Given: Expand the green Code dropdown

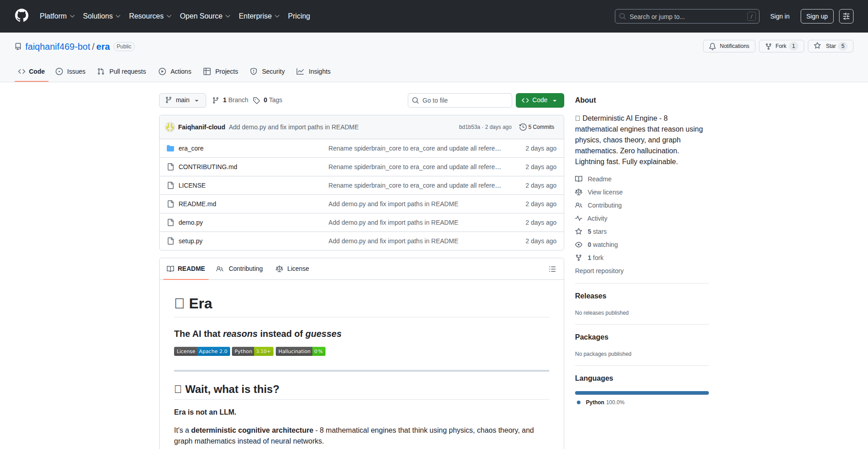Looking at the screenshot, I should [539, 100].
